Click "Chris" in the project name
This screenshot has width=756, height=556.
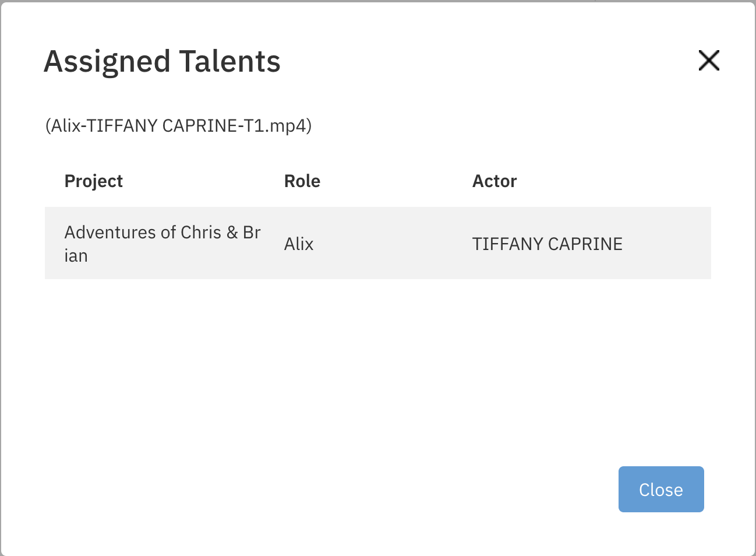(x=201, y=233)
